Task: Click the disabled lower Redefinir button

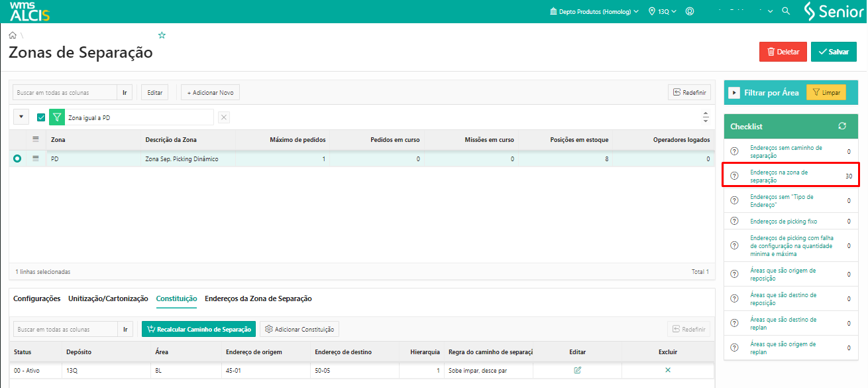Action: (689, 329)
